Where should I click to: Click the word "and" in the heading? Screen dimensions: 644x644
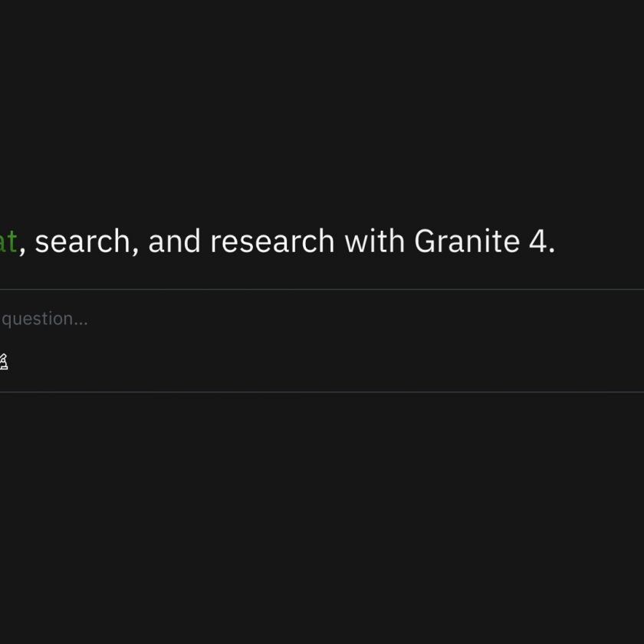174,242
